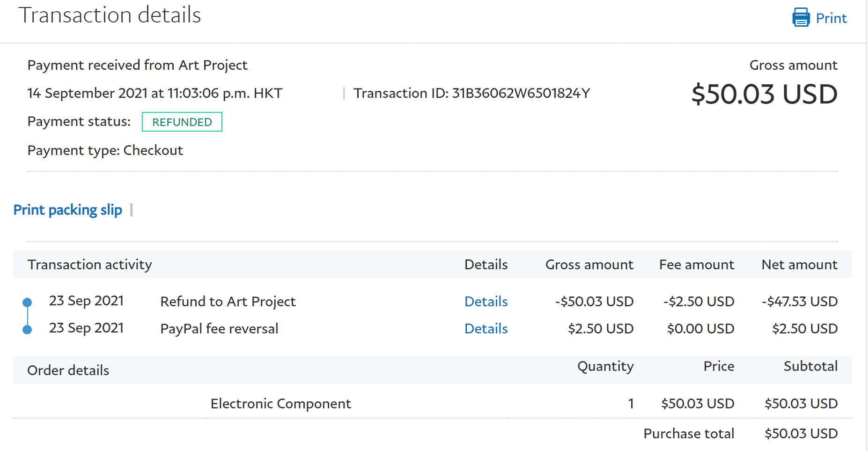Click Payment type: Checkout text
Viewport: 868px width, 451px height.
pyautogui.click(x=105, y=150)
